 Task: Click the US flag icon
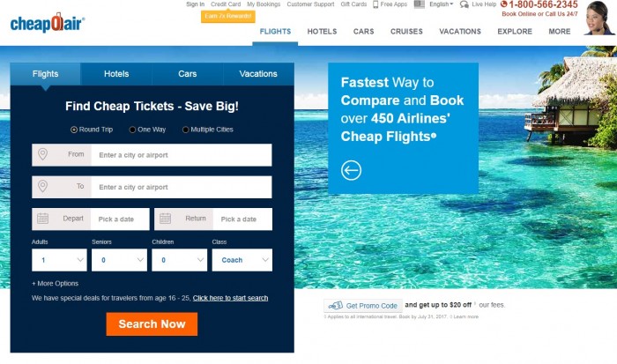coord(420,4)
